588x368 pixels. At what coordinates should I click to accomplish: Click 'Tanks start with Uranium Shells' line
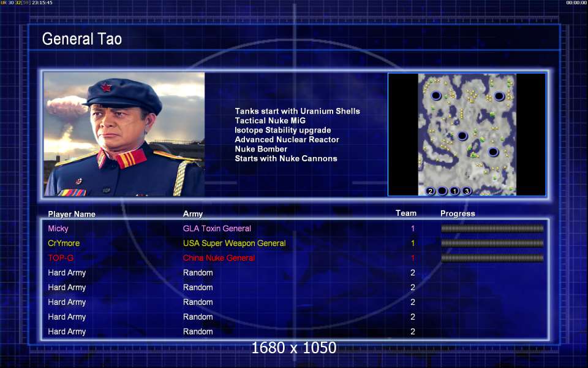[x=298, y=111]
